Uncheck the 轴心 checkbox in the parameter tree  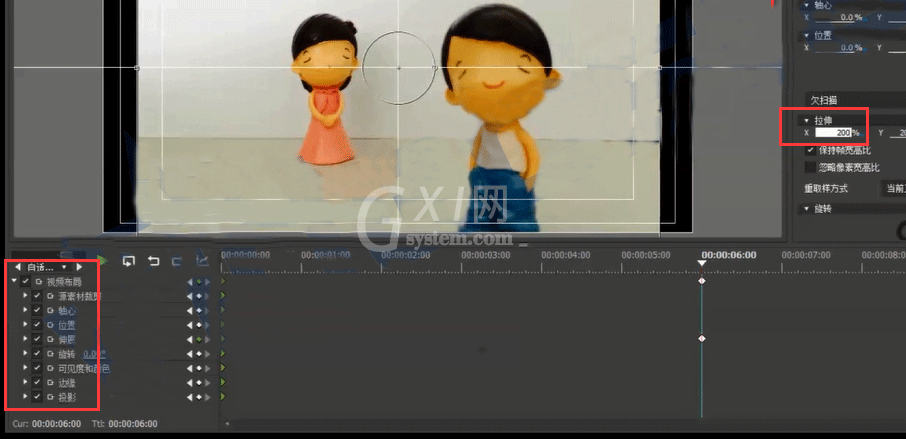(x=37, y=310)
